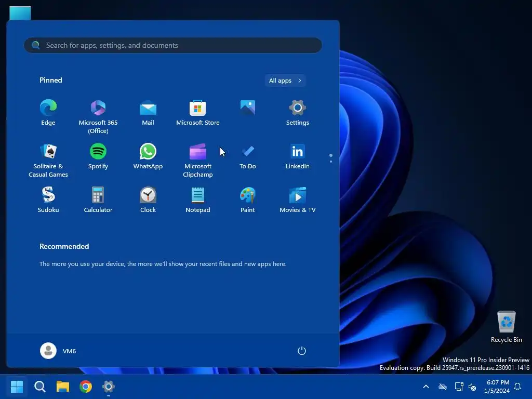
Task: Select the Recycle Bin desktop icon
Action: click(x=506, y=327)
